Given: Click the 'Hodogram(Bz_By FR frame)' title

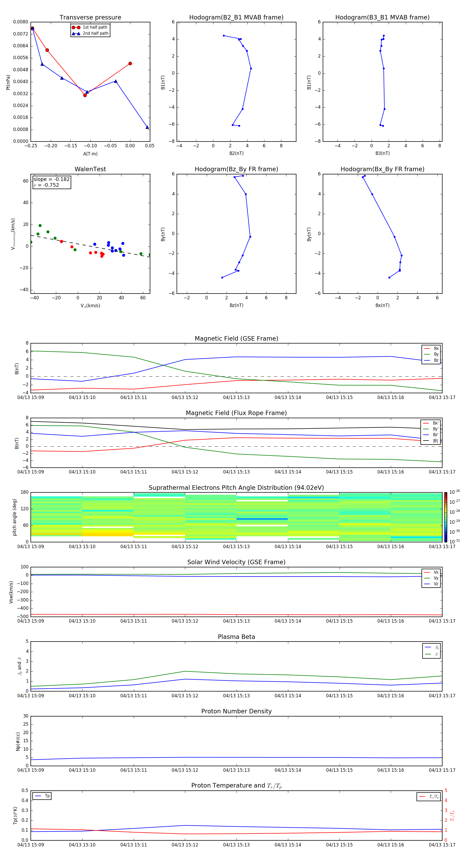Looking at the screenshot, I should point(236,169).
